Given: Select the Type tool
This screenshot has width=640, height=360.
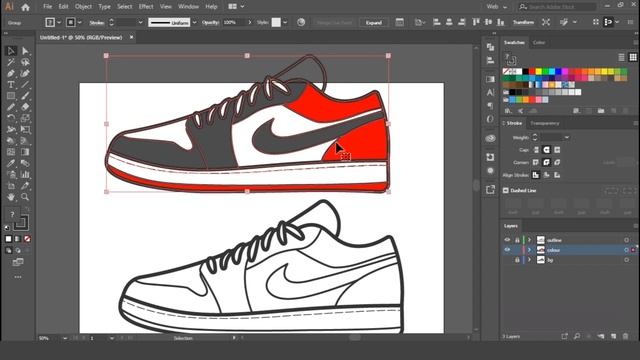Looking at the screenshot, I should pyautogui.click(x=11, y=85).
